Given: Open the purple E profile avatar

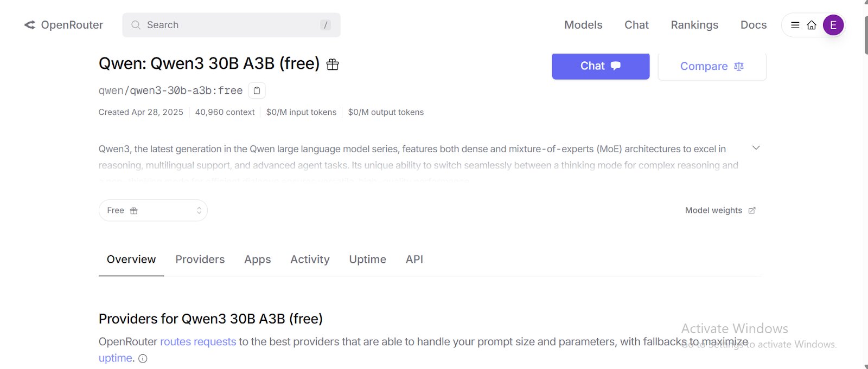Looking at the screenshot, I should point(833,25).
